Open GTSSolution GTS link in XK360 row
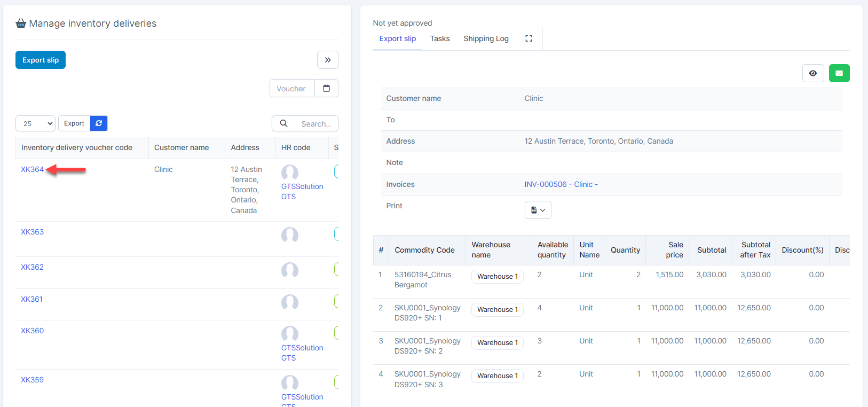Viewport: 868px width, 407px height. click(x=302, y=353)
